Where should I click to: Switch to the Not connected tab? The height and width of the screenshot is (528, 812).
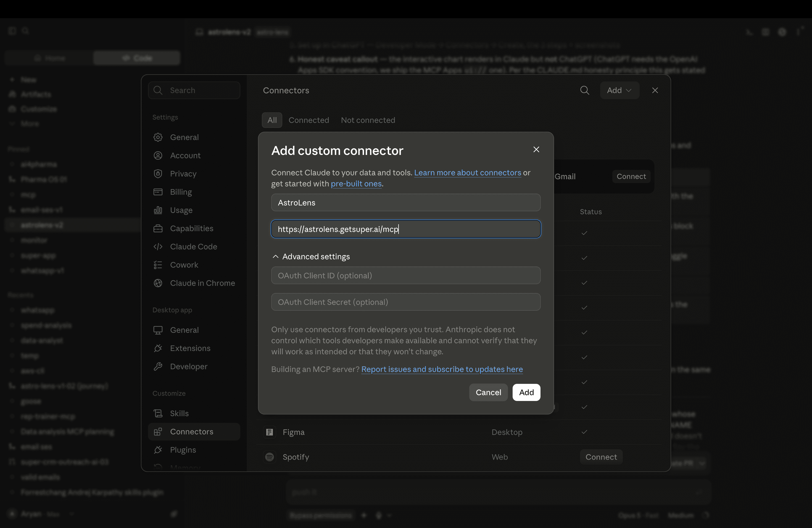pyautogui.click(x=368, y=120)
